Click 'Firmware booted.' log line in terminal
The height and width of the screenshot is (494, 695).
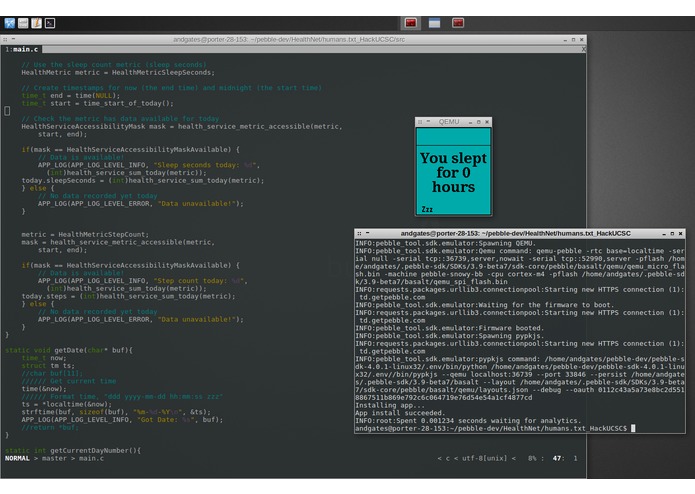coord(450,328)
